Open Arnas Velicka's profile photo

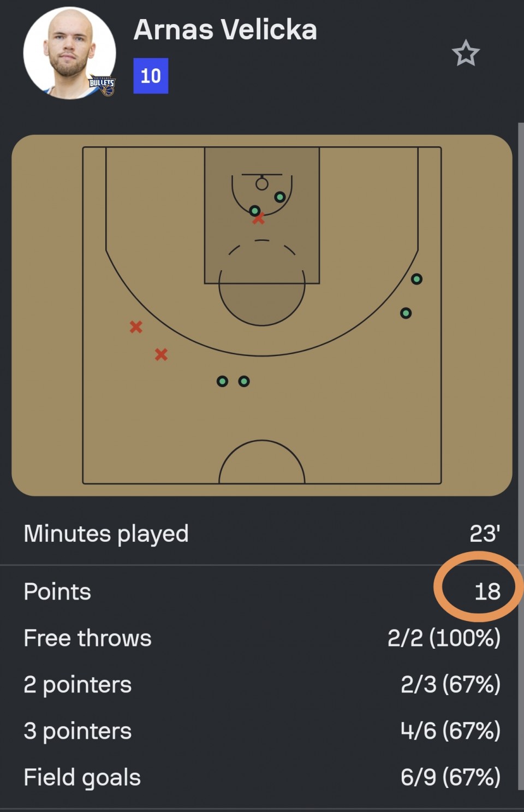pos(70,53)
